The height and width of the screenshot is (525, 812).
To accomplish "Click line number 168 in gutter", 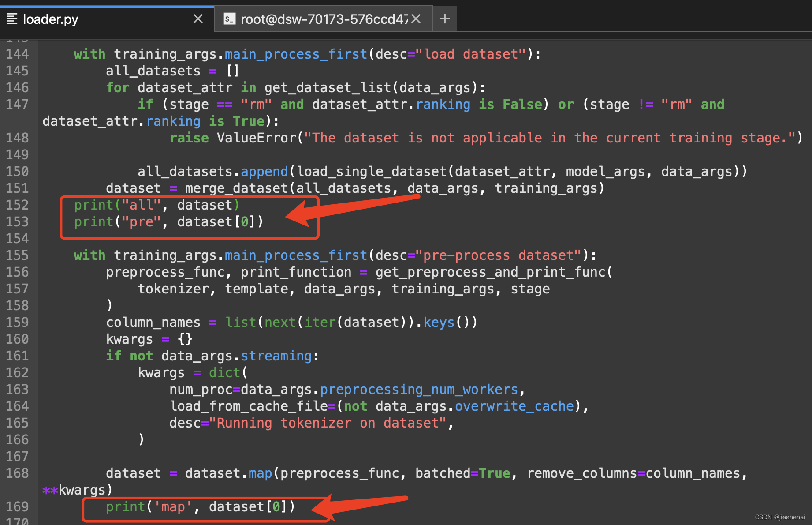I will point(17,473).
